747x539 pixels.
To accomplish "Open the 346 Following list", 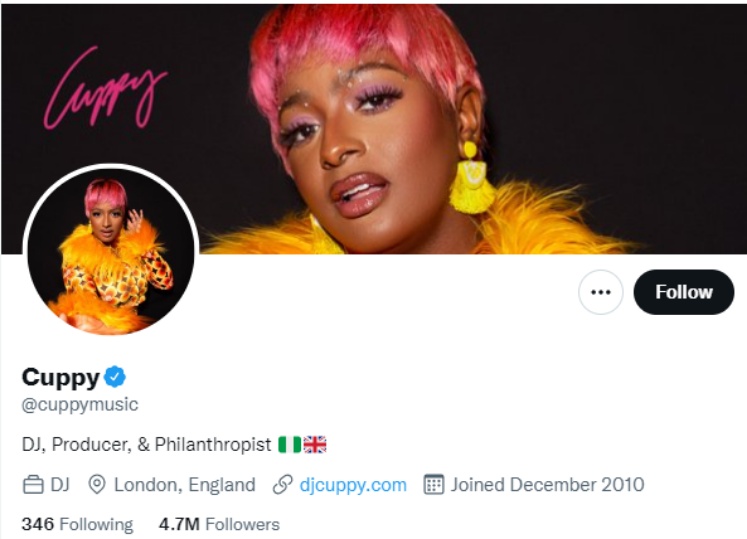I will 77,524.
